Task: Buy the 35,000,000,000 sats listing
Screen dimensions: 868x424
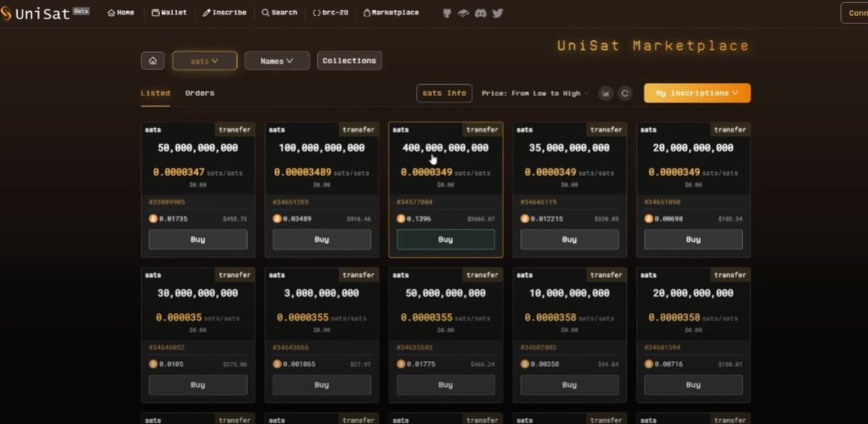Action: 570,239
